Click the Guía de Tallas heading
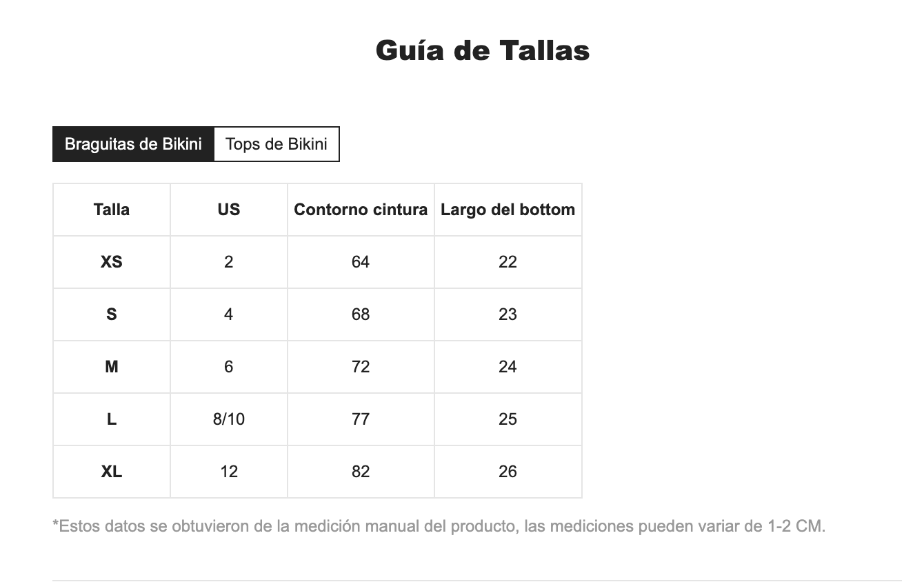924x582 pixels. (483, 50)
